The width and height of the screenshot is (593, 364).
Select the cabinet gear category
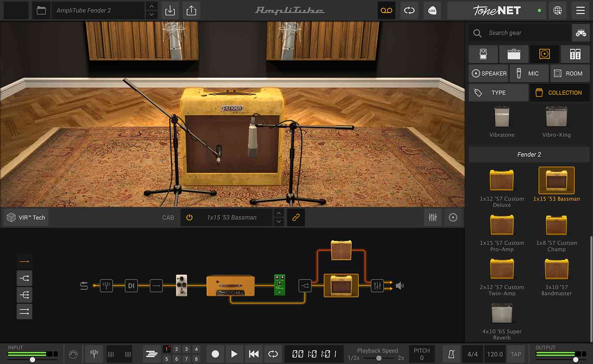(544, 54)
